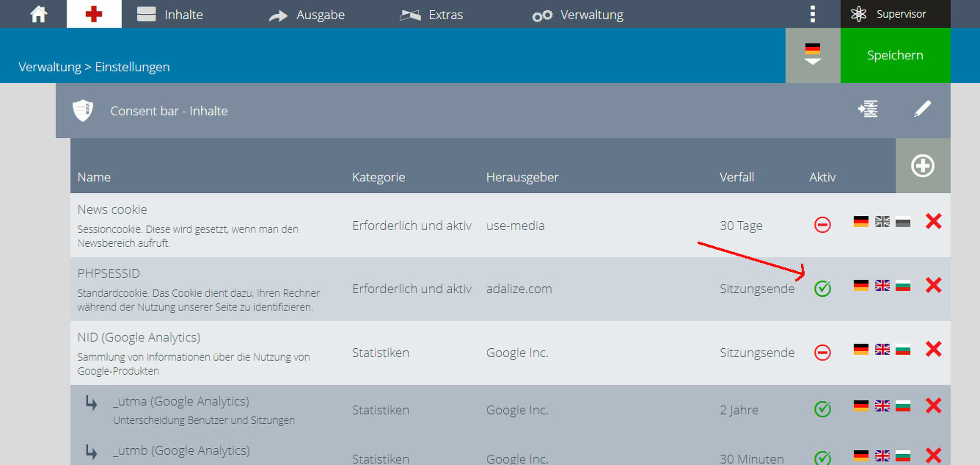Open the German language selector dropdown

click(813, 55)
